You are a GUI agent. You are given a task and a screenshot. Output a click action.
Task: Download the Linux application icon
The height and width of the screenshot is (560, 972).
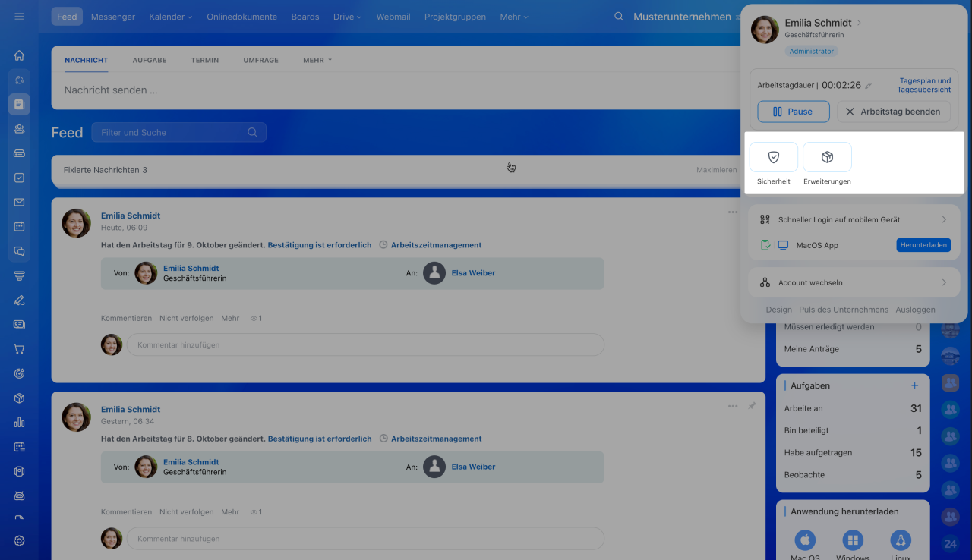901,540
